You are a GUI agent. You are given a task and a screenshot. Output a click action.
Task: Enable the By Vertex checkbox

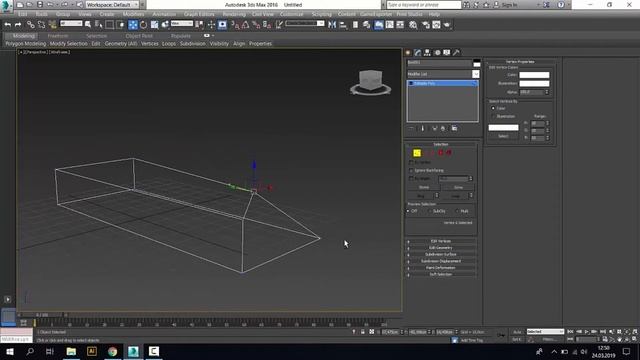[x=411, y=162]
